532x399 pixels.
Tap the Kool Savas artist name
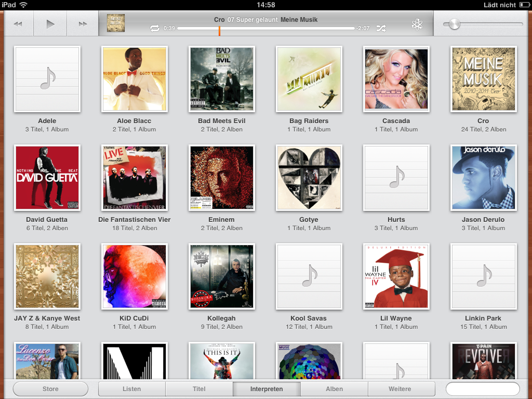309,318
